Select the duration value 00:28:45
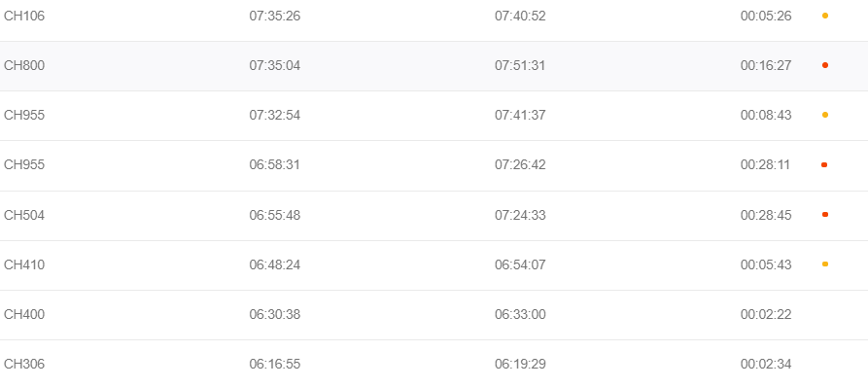The width and height of the screenshot is (868, 387). tap(766, 215)
